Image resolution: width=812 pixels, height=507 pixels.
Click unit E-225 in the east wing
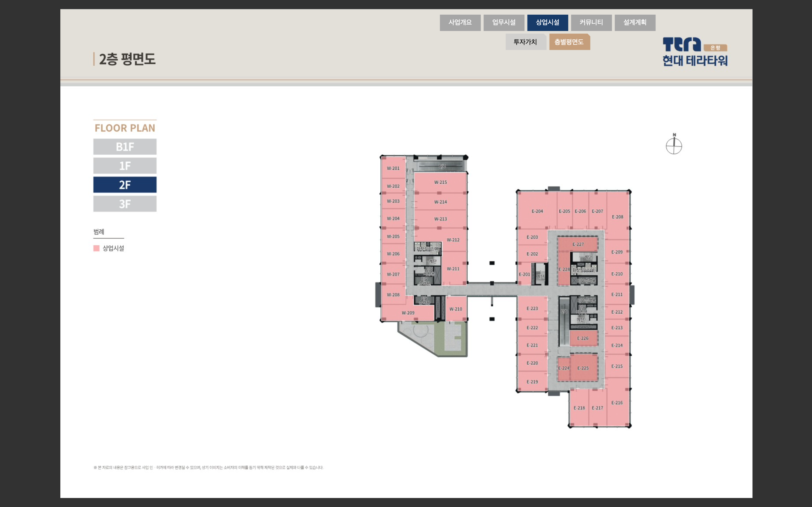click(583, 368)
